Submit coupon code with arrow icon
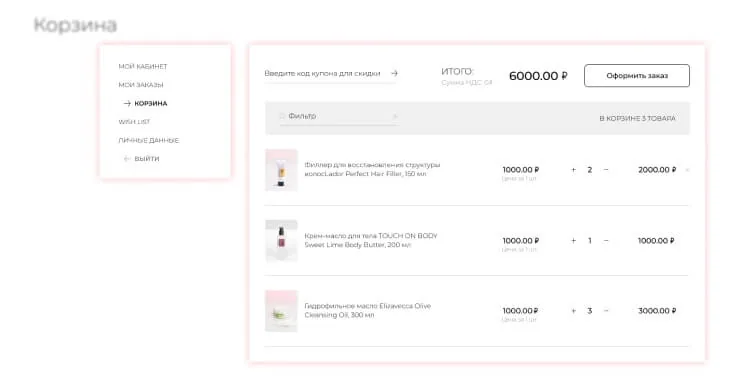The height and width of the screenshot is (383, 755). pos(394,73)
